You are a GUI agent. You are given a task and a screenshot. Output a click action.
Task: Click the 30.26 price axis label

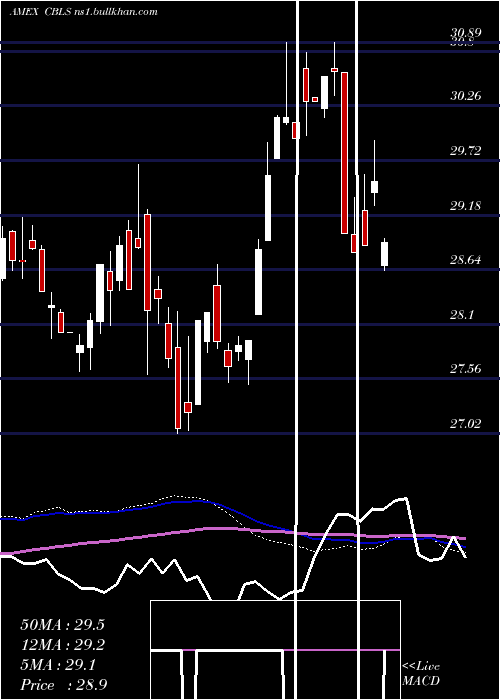pyautogui.click(x=466, y=96)
